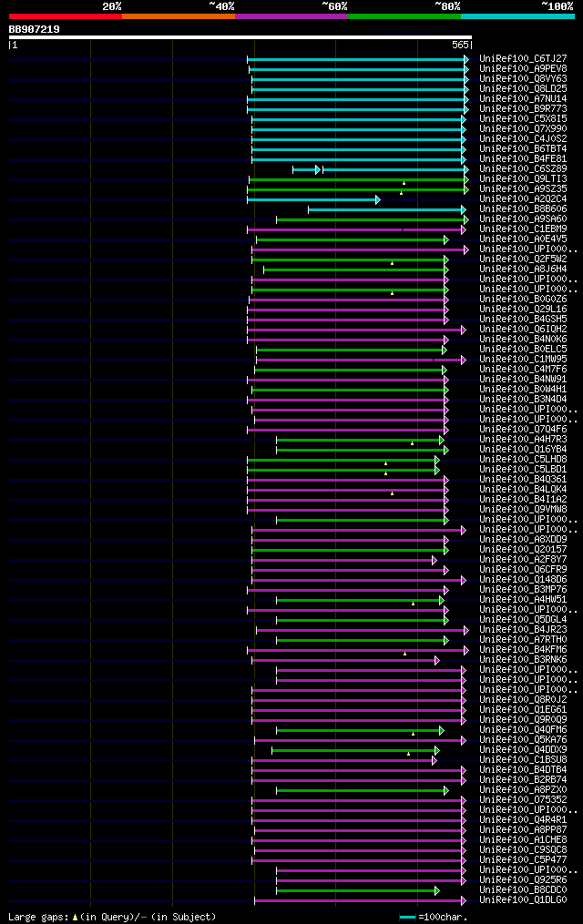Click the purple 60% identity legend segment
Viewport: 583px width, 924px height.
click(x=291, y=16)
